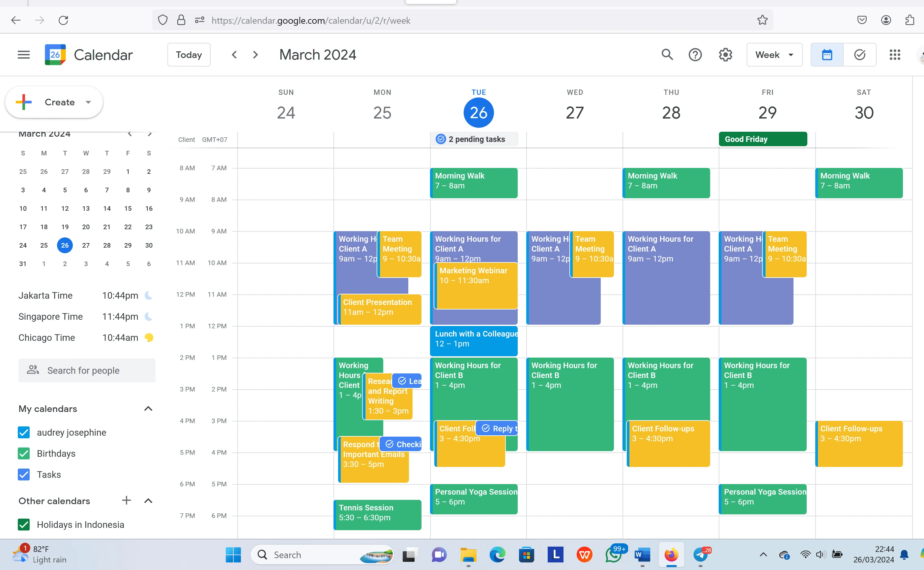Go to previous week arrow
This screenshot has height=570, width=924.
[x=234, y=55]
